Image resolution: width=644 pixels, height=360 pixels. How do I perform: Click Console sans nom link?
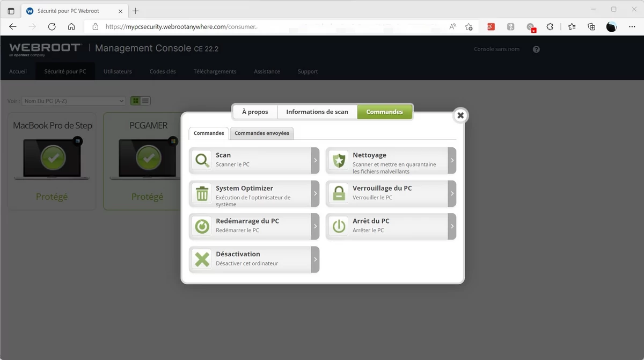click(x=496, y=49)
